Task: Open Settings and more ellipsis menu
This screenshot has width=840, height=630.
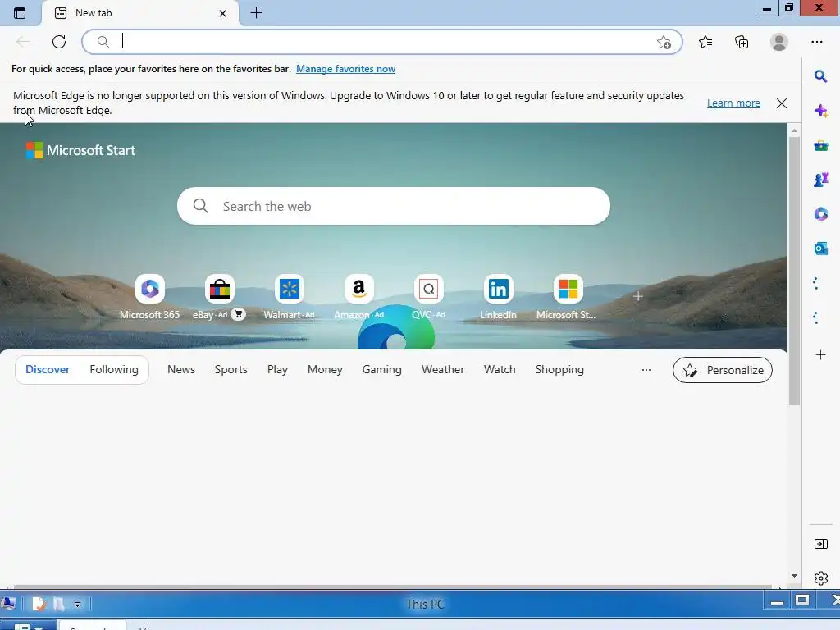Action: coord(817,42)
